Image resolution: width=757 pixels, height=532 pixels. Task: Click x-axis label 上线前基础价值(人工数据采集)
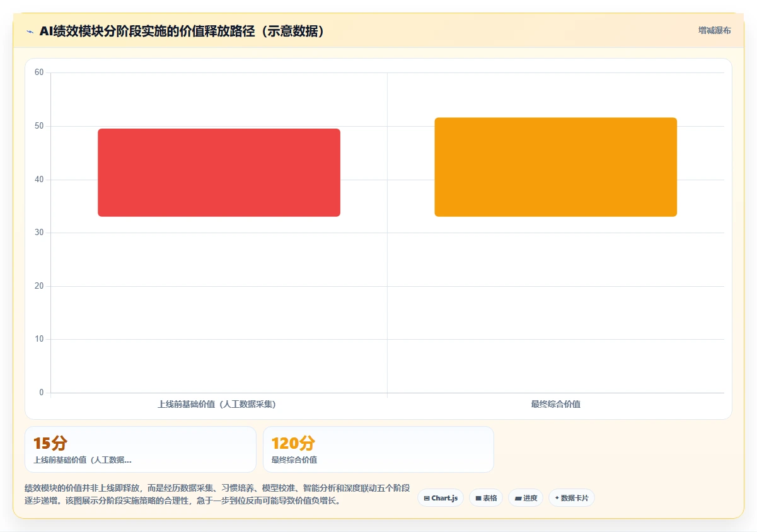[x=217, y=404]
